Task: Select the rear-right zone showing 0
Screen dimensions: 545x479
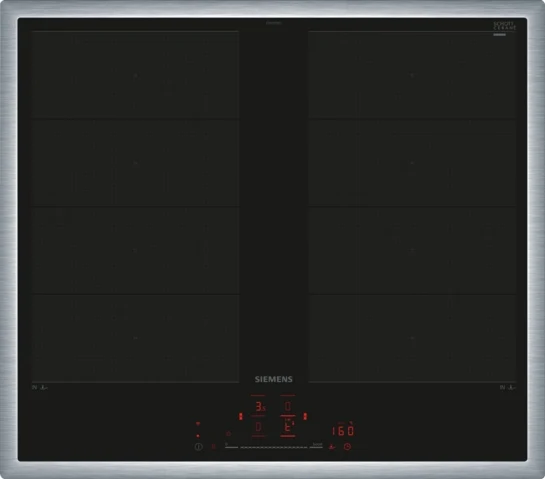Action: (x=288, y=406)
